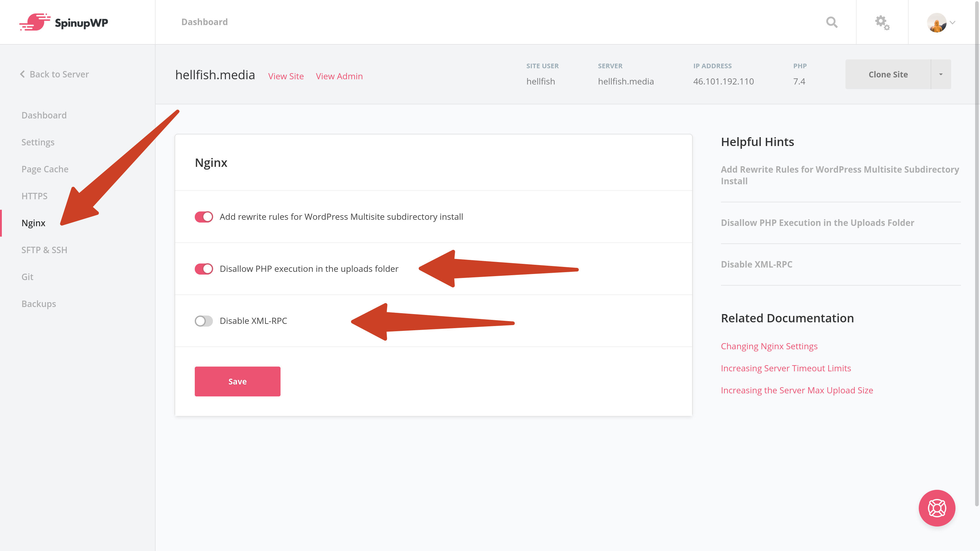Open the Multisite Subdirectory Install rewrite hint
This screenshot has width=980, height=551.
point(840,175)
